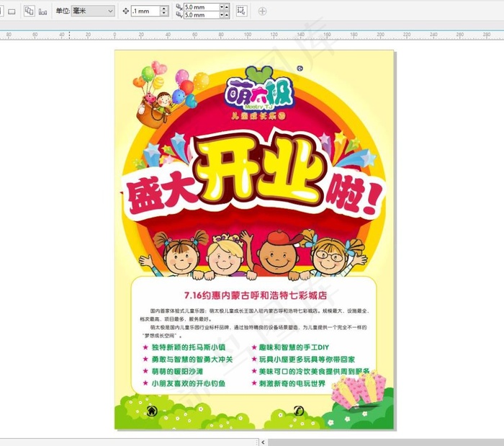Increase duplicate X distance arrow
Screen dimensions: 504x446
(x=227, y=7)
